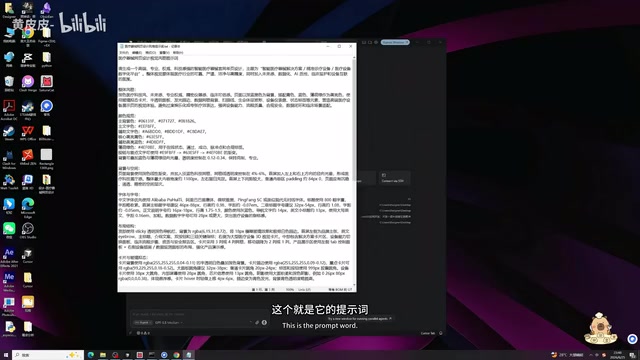Viewport: 640px width, 360px height.
Task: Open Microsoft Edge from the taskbar
Action: pos(91,355)
